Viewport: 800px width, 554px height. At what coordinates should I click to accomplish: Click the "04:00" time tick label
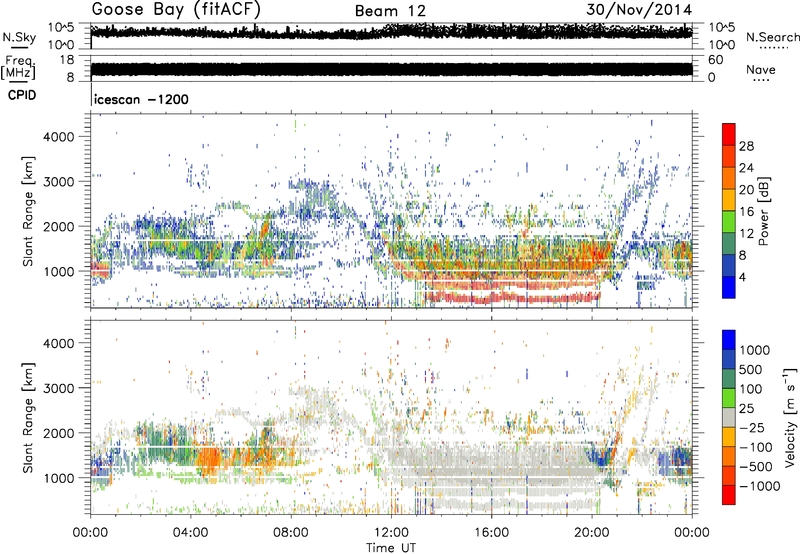(x=190, y=533)
